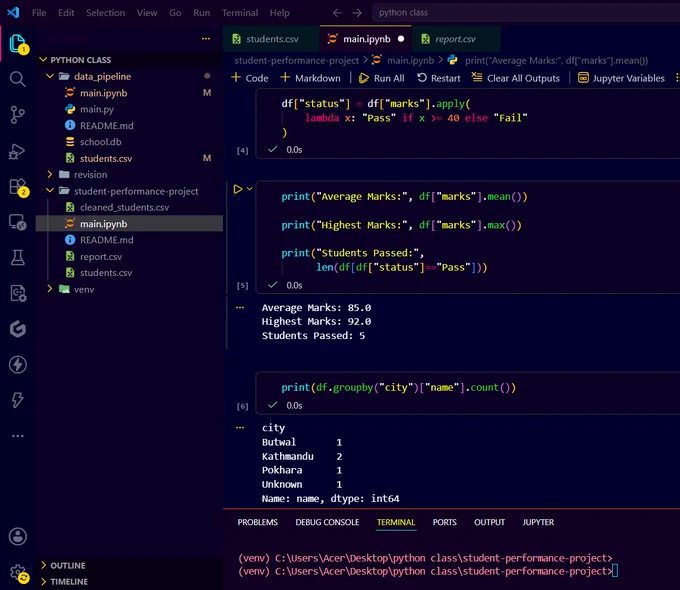This screenshot has height=590, width=680.
Task: Collapse the data_pipeline folder
Action: (x=50, y=76)
